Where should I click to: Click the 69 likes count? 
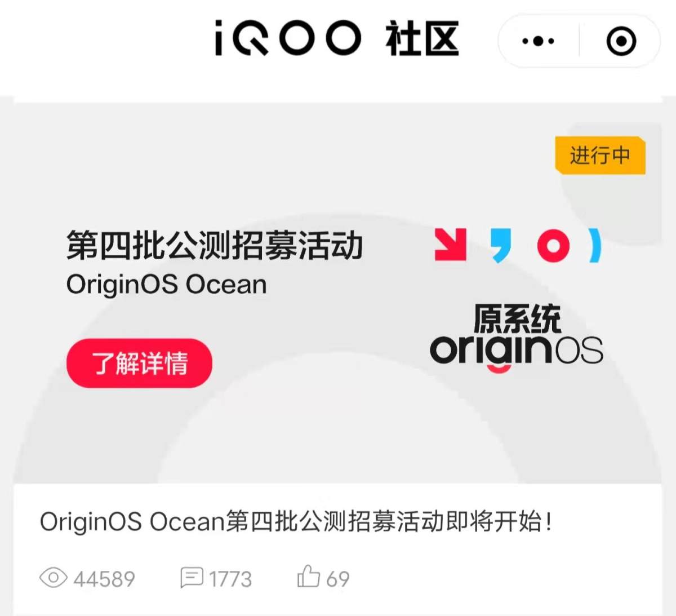click(338, 579)
